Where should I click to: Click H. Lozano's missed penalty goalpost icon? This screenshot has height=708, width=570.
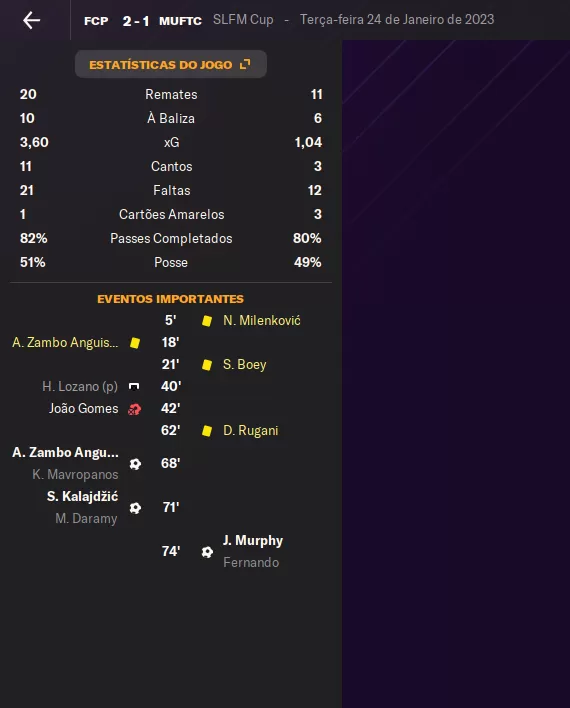(134, 387)
